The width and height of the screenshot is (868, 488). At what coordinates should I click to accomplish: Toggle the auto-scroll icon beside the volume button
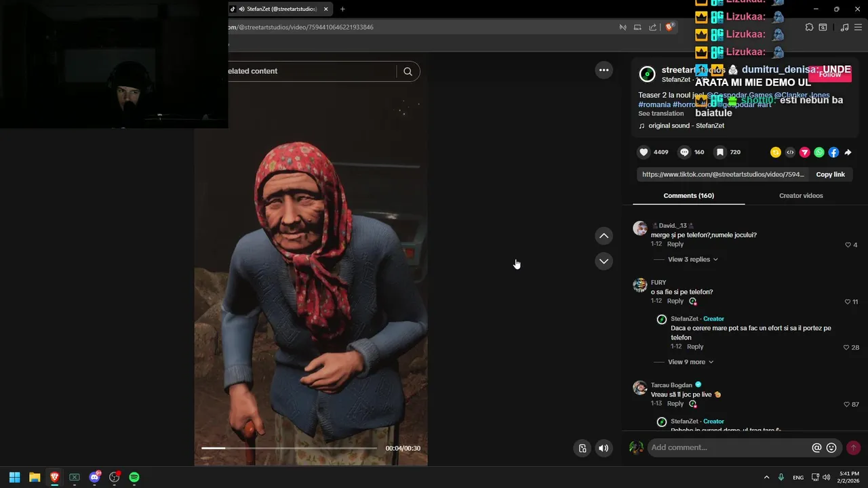582,448
